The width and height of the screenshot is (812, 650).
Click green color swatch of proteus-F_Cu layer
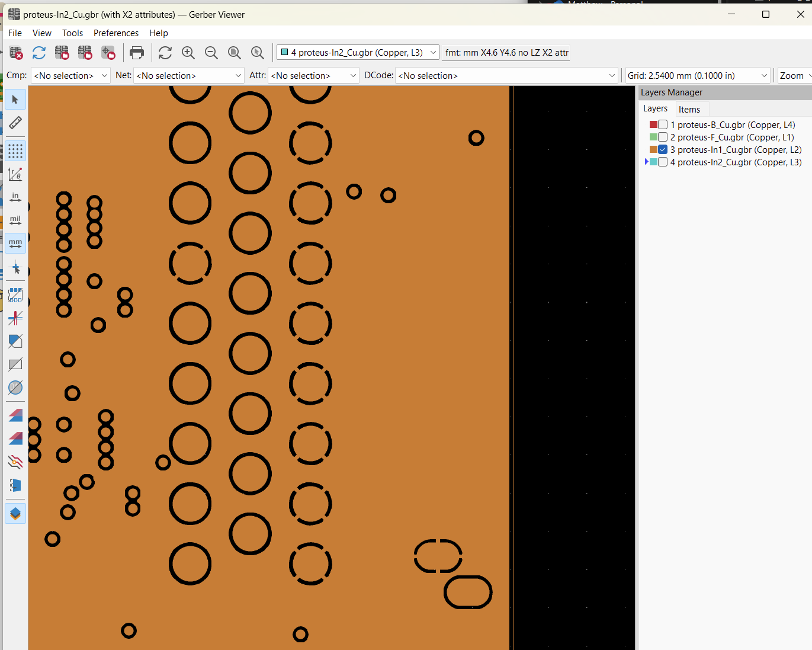click(x=653, y=137)
